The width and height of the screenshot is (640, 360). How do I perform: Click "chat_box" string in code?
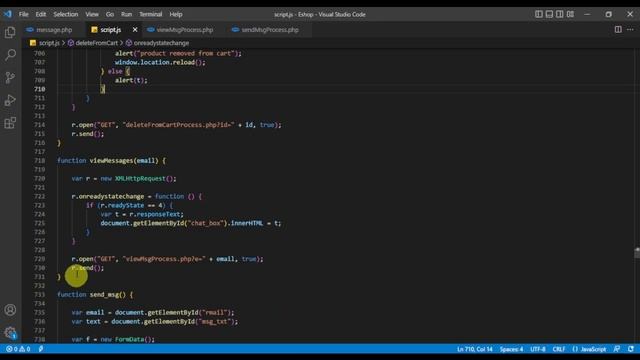[207, 223]
